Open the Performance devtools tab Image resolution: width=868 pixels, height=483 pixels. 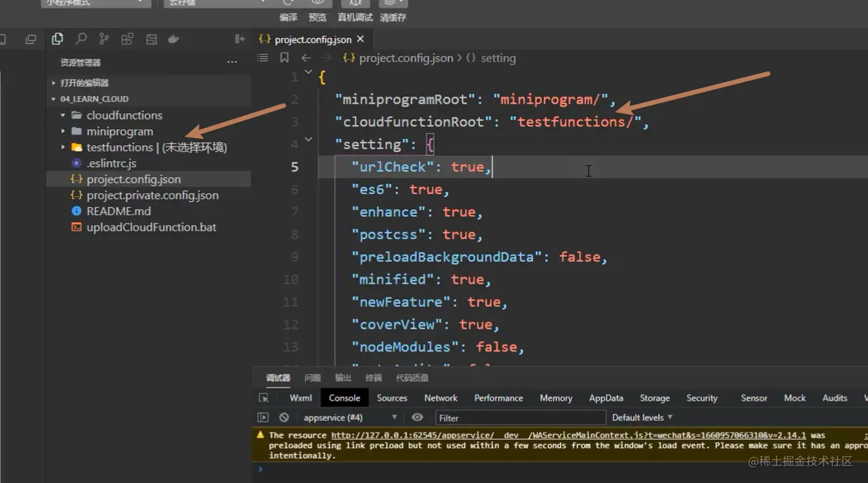(x=499, y=398)
